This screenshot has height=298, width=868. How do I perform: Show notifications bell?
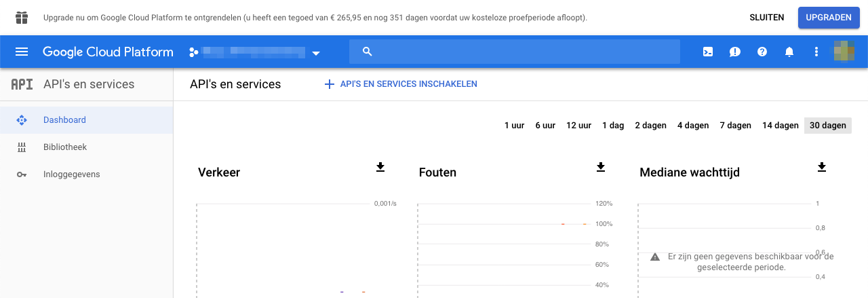pos(789,52)
